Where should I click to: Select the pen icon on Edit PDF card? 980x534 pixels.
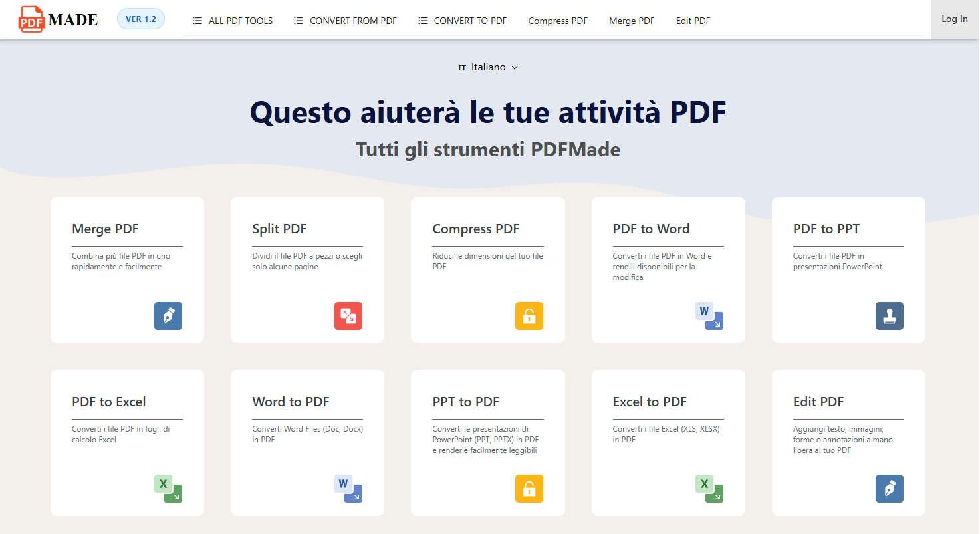(x=889, y=489)
